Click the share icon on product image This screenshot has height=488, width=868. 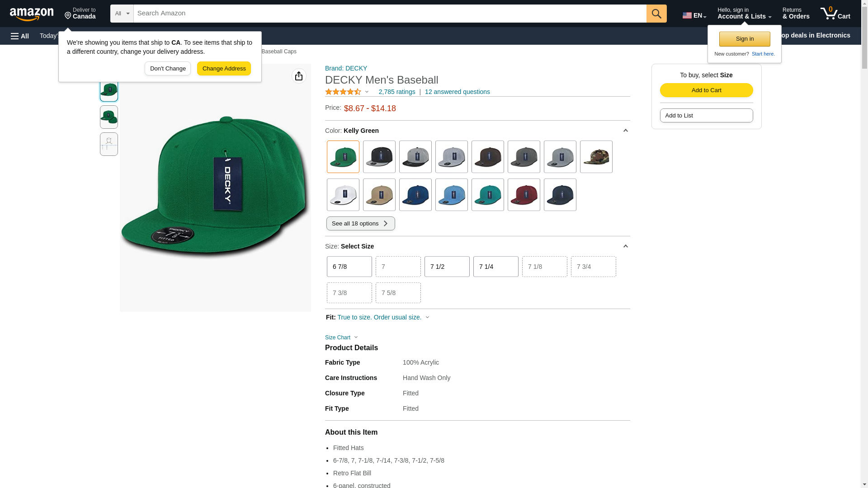coord(299,76)
